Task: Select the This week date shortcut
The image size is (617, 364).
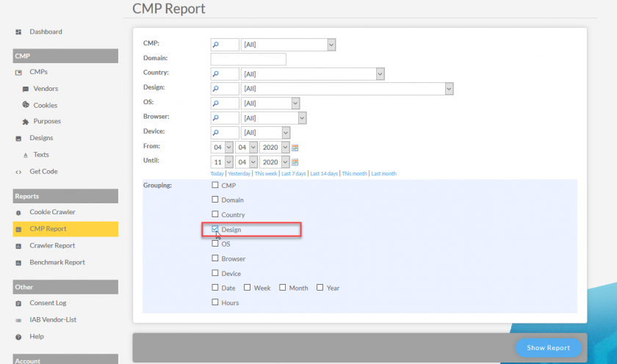Action: pyautogui.click(x=266, y=174)
